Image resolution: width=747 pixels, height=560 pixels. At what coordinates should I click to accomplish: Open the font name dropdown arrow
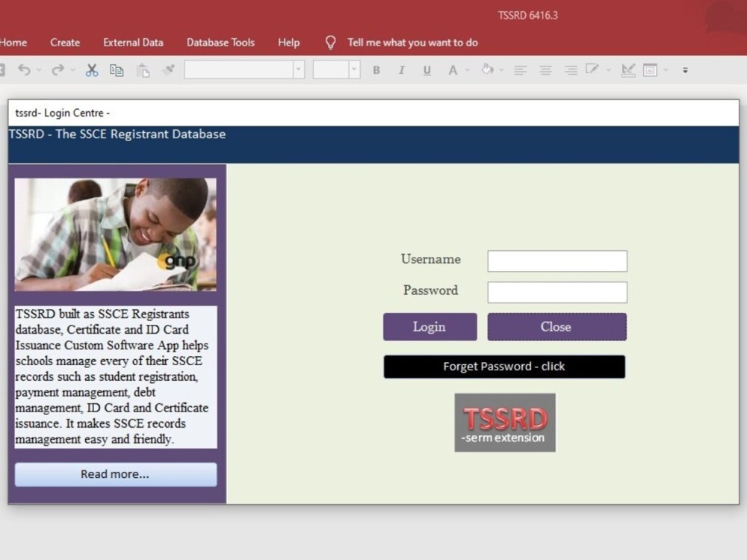(x=299, y=69)
